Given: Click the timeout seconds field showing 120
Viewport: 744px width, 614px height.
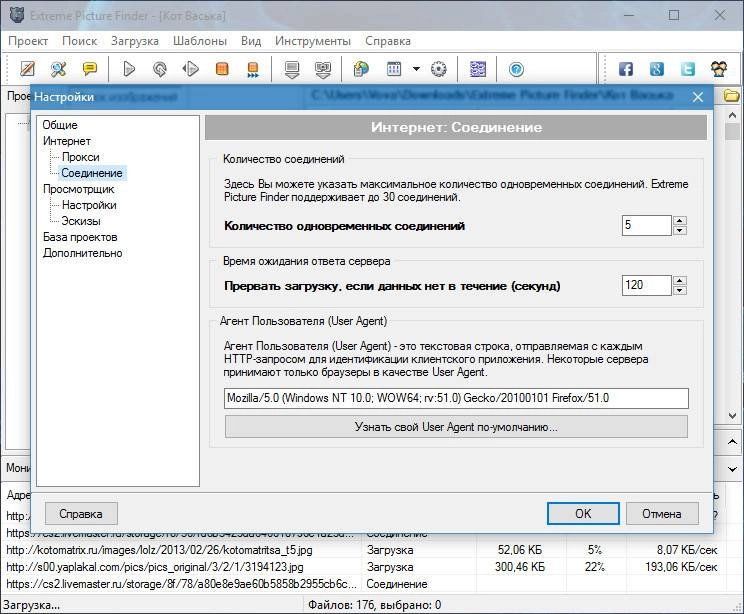Looking at the screenshot, I should click(x=646, y=285).
